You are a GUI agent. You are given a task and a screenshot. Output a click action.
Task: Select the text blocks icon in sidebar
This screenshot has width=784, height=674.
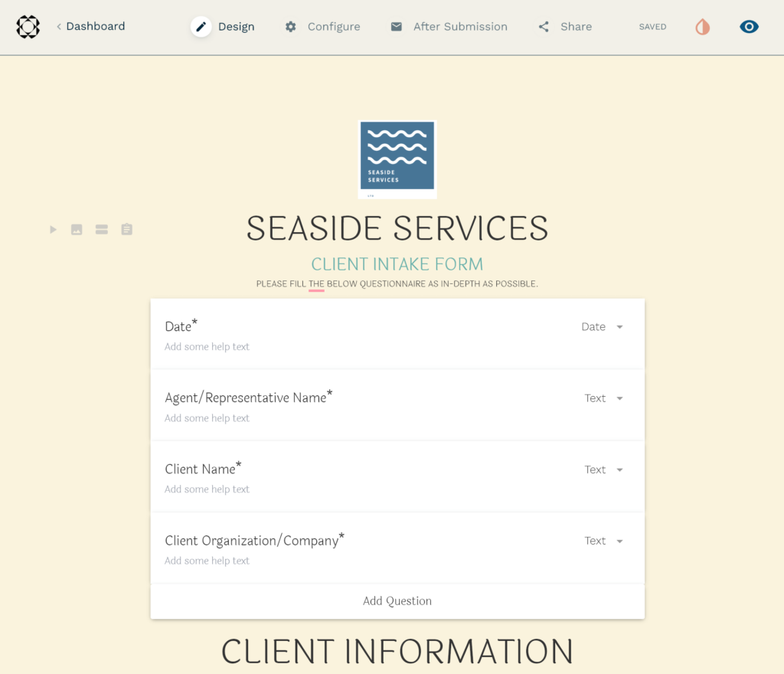click(x=101, y=228)
